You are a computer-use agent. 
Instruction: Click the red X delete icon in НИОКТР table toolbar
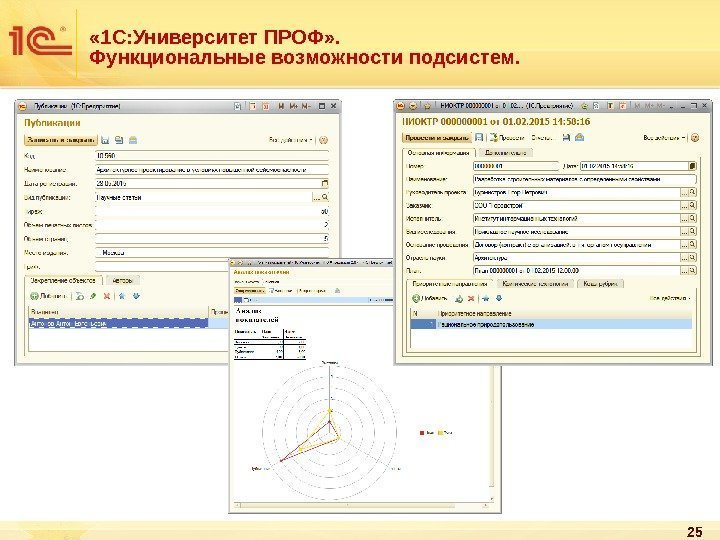[x=471, y=298]
